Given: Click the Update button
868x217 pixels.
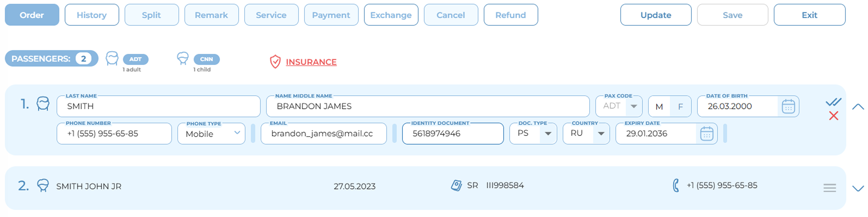Looking at the screenshot, I should point(655,15).
